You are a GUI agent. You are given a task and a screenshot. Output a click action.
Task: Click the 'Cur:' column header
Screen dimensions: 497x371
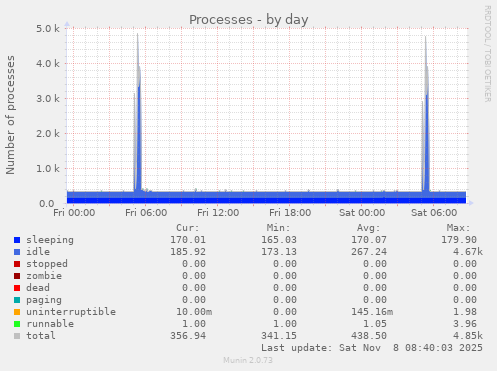[x=188, y=228]
